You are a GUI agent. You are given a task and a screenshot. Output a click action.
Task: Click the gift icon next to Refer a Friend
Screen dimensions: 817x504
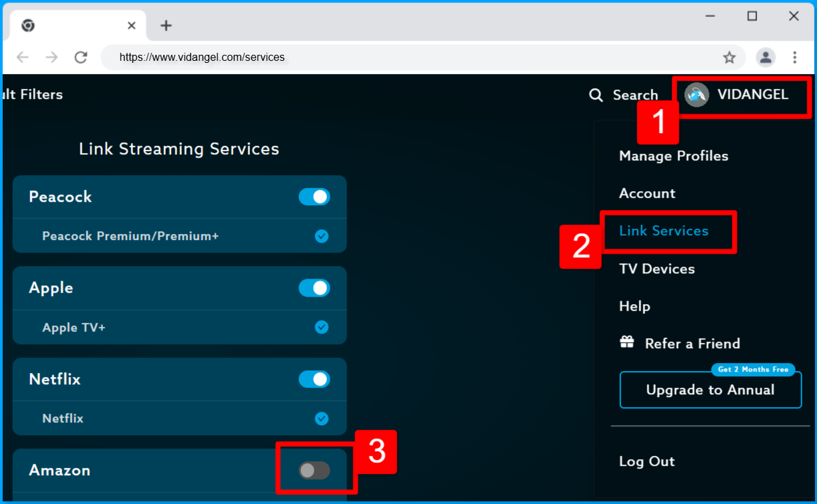click(x=626, y=343)
